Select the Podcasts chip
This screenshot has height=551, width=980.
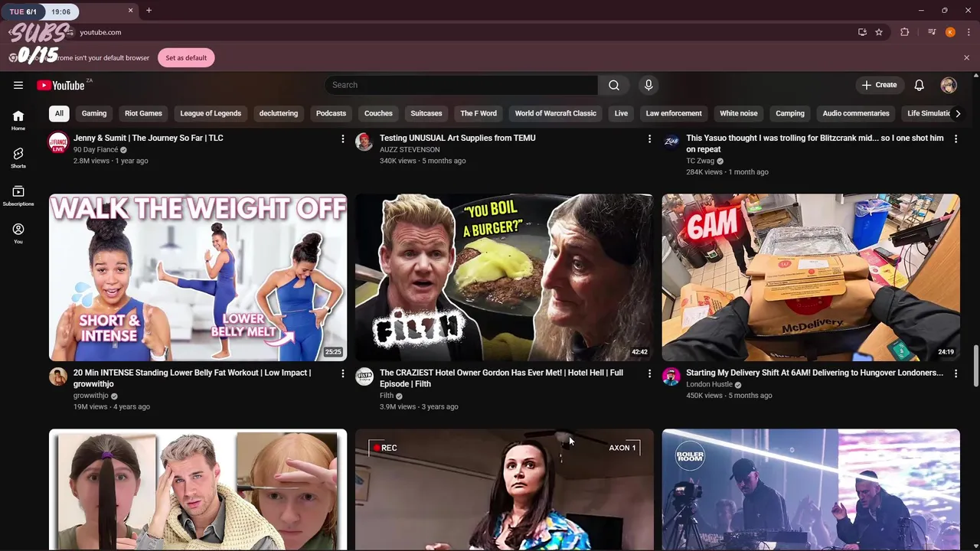click(331, 113)
